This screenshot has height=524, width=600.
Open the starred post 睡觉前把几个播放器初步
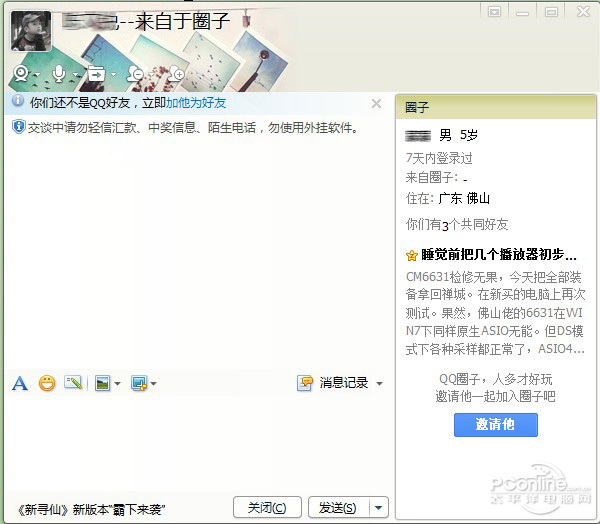[x=499, y=255]
